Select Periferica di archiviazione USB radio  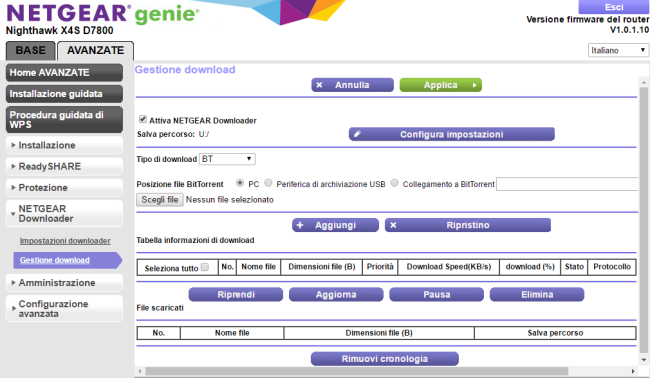268,183
